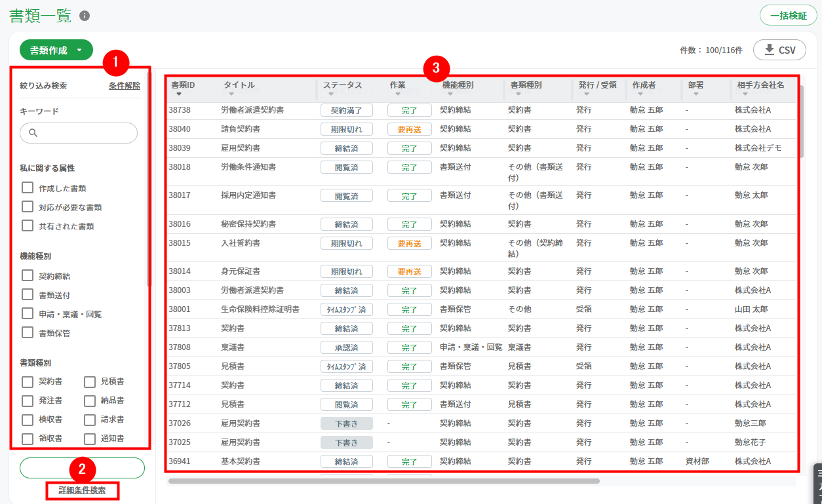Viewport: 822px width, 504px height.
Task: Click the CSV download arrow icon
Action: tap(770, 50)
